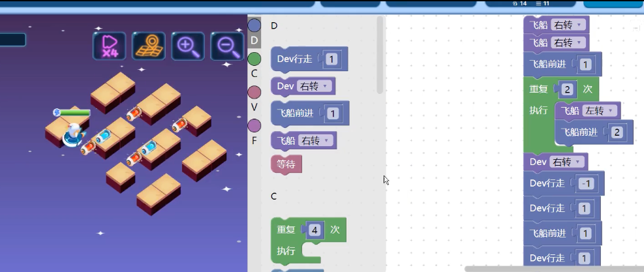Image resolution: width=644 pixels, height=272 pixels.
Task: Zoom in on the game scene
Action: click(187, 46)
